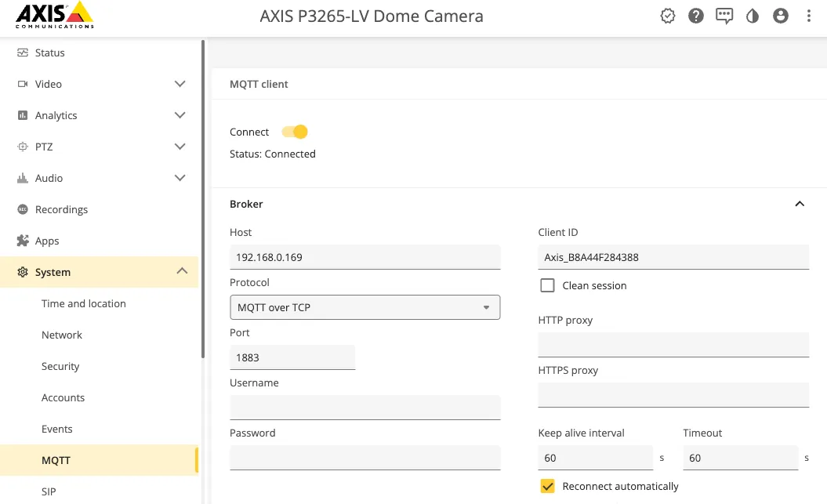Click the Host field with 192.168.0.169

tap(365, 257)
